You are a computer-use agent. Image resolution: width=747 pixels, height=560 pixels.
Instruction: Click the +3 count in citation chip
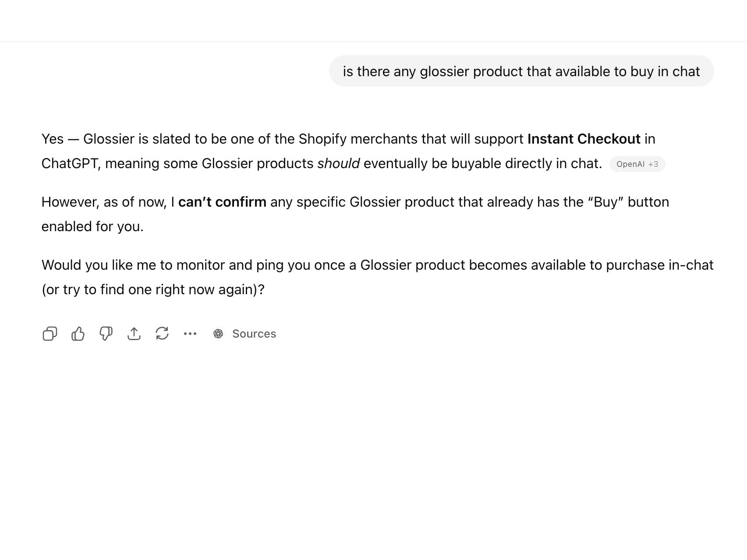pos(653,164)
